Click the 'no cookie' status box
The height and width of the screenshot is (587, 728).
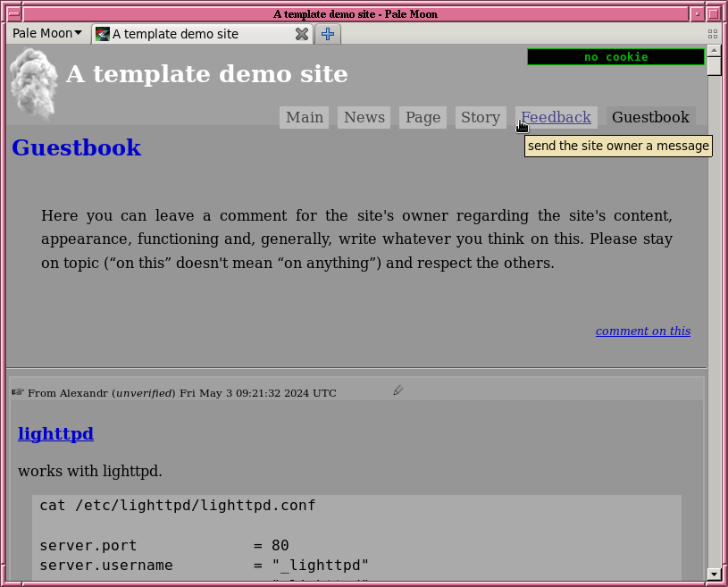point(615,57)
